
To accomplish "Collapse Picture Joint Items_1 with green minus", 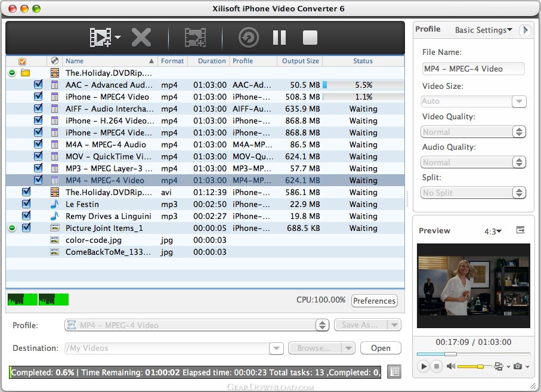I will (x=13, y=228).
